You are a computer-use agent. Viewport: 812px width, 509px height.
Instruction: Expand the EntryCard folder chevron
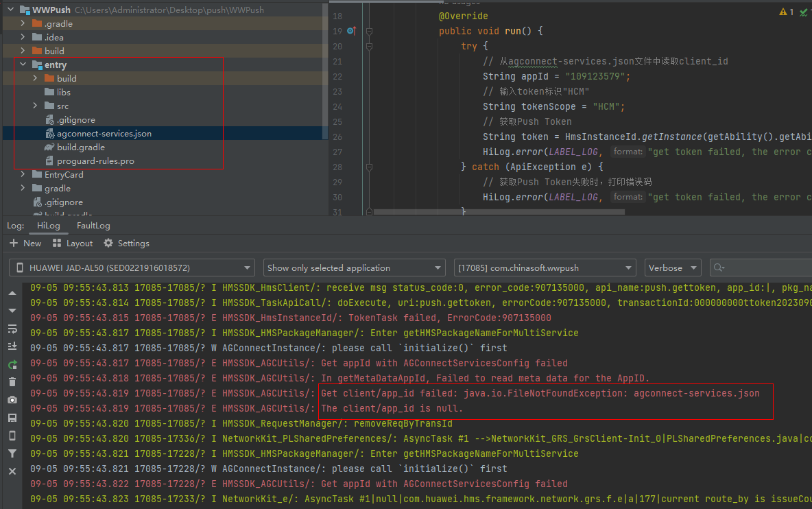23,174
